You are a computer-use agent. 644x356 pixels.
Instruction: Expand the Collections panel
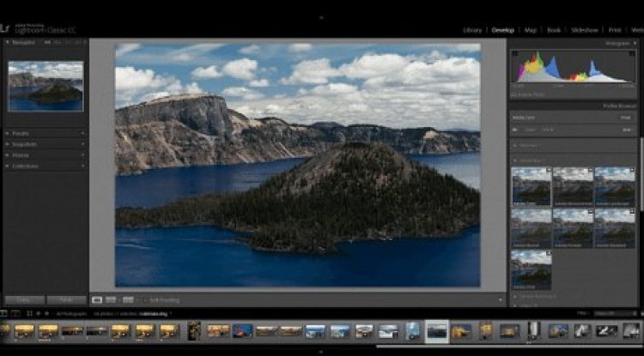click(x=8, y=166)
